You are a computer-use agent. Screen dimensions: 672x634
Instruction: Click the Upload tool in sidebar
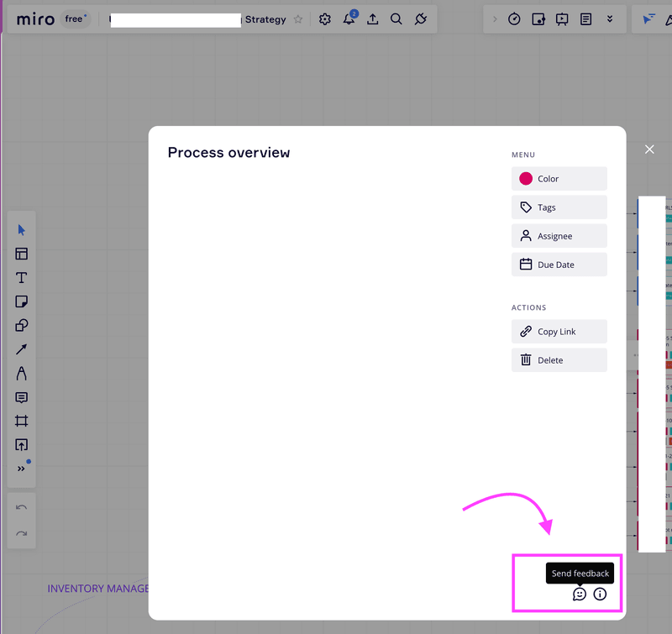(x=22, y=445)
